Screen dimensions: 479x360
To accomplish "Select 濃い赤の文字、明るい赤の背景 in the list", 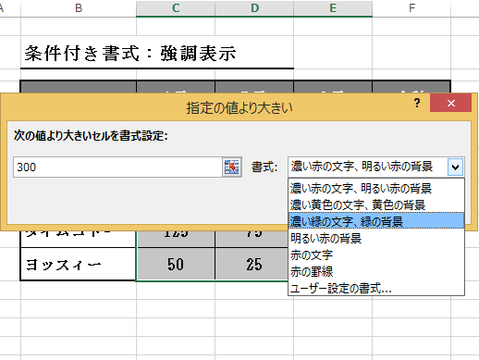I will point(376,188).
